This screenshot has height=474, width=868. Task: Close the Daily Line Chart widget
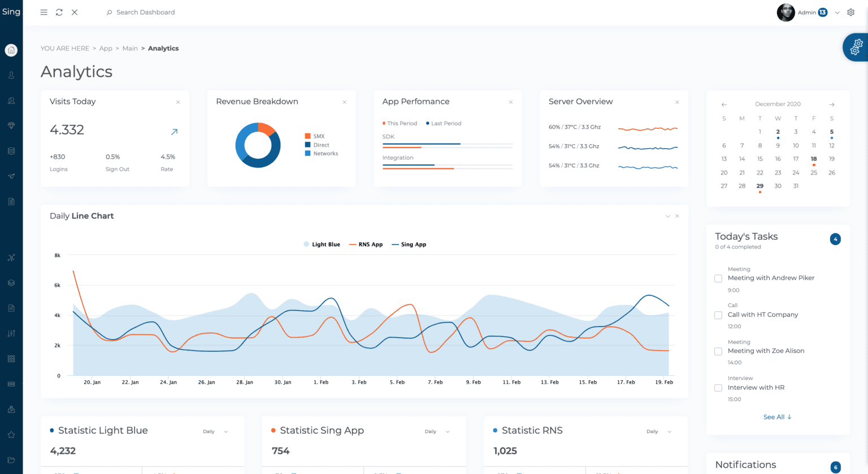677,216
